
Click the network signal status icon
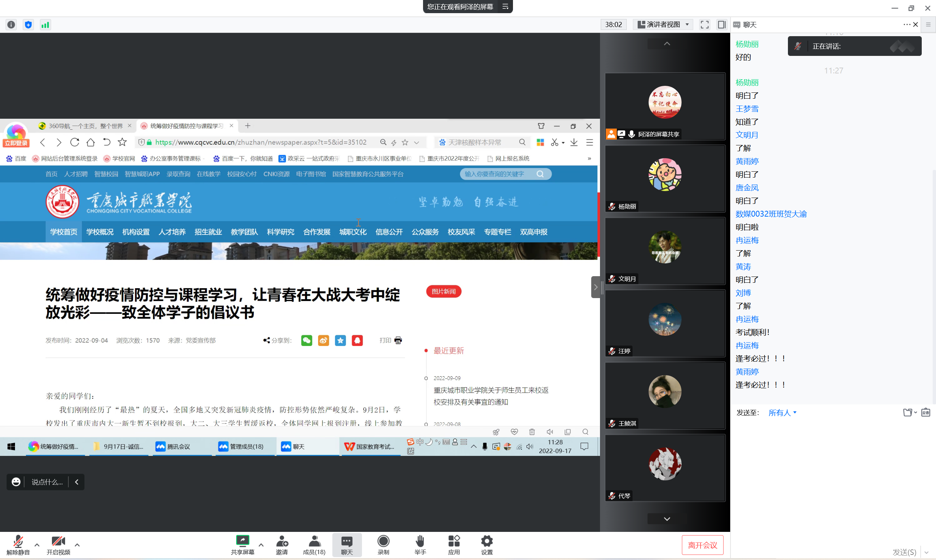click(x=45, y=25)
